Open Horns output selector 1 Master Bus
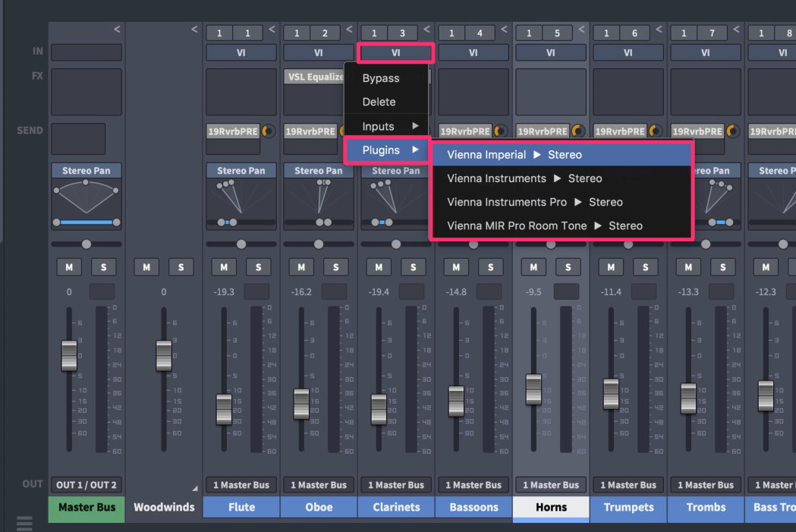 [551, 485]
